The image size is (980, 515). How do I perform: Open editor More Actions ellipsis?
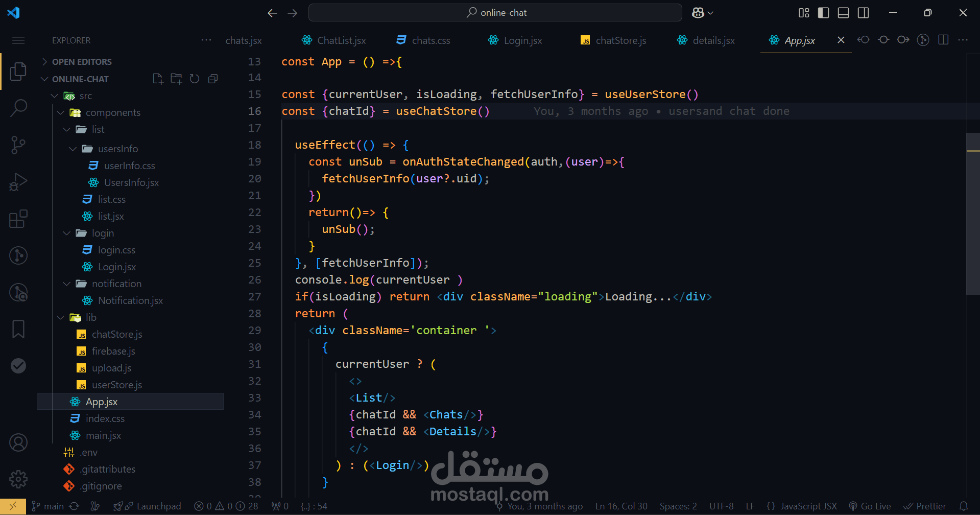click(x=963, y=40)
